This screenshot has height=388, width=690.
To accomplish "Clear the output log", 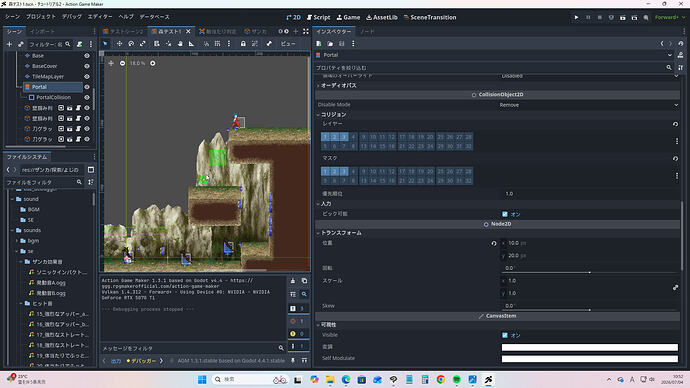I will click(293, 281).
